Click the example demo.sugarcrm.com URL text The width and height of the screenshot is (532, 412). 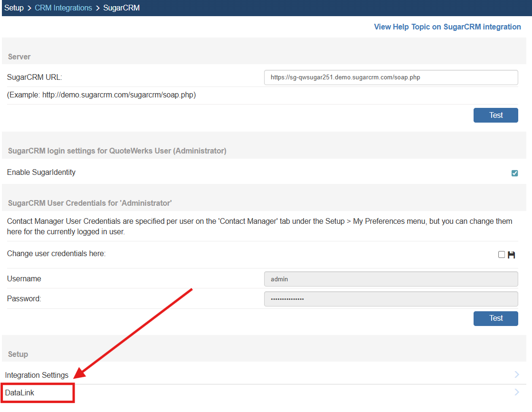pyautogui.click(x=101, y=95)
